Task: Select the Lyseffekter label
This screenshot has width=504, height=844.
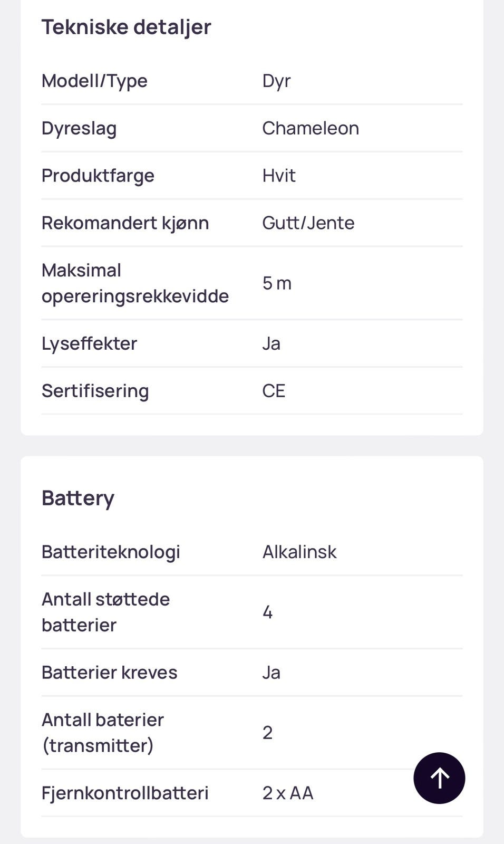Action: tap(89, 343)
